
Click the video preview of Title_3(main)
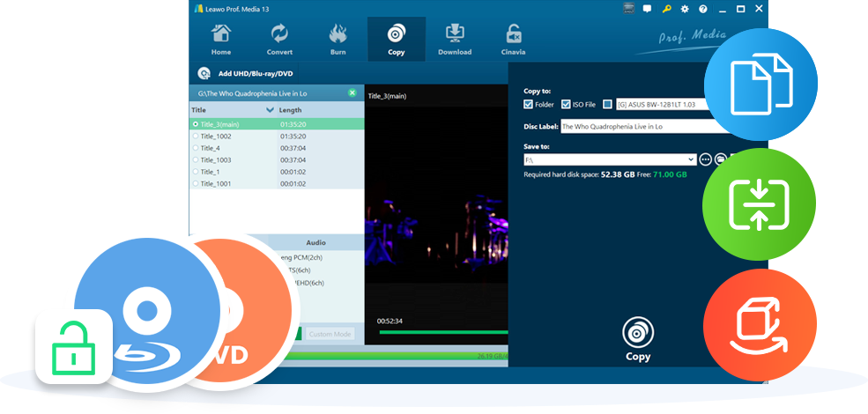(x=436, y=215)
